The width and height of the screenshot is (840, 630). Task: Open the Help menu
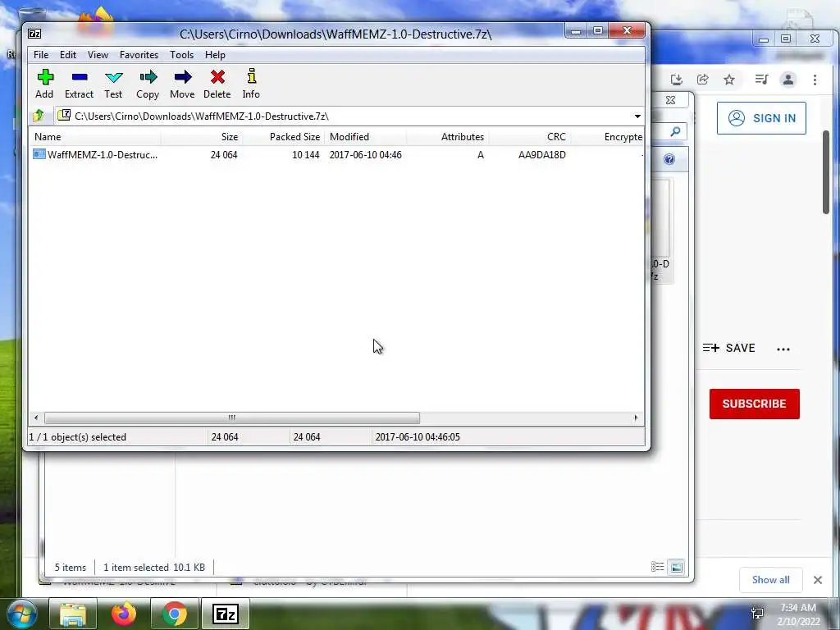pyautogui.click(x=215, y=55)
